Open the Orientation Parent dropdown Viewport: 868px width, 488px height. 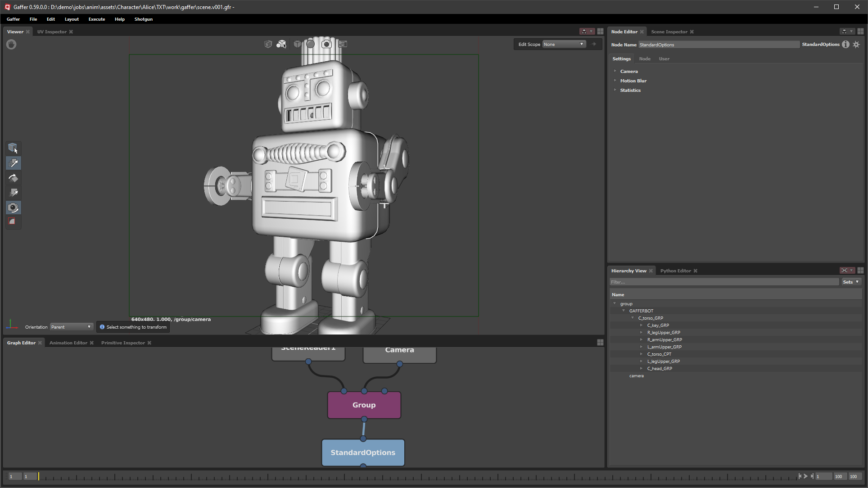(71, 327)
